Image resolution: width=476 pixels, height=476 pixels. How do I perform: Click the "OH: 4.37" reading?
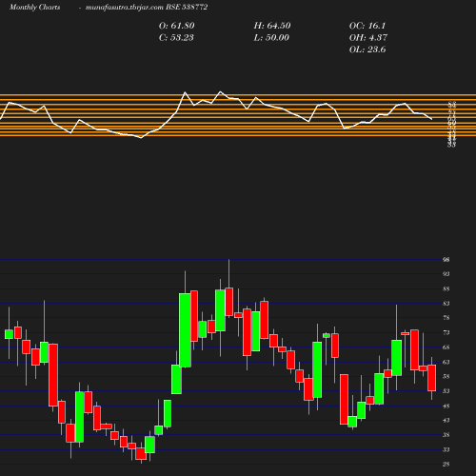(x=368, y=38)
